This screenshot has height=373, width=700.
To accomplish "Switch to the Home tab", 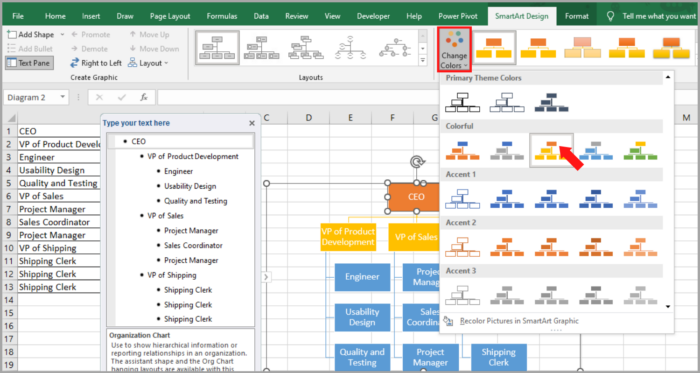I will tap(55, 16).
